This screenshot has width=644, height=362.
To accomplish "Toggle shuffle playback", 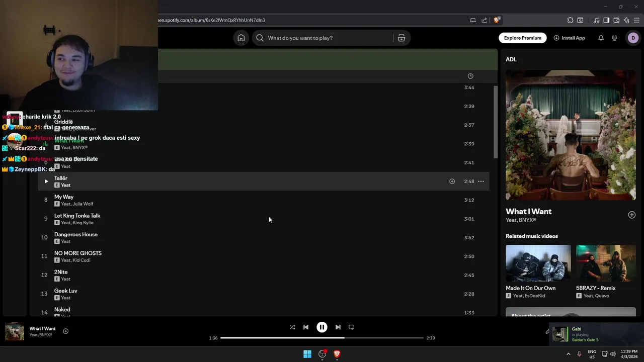I will 292,327.
